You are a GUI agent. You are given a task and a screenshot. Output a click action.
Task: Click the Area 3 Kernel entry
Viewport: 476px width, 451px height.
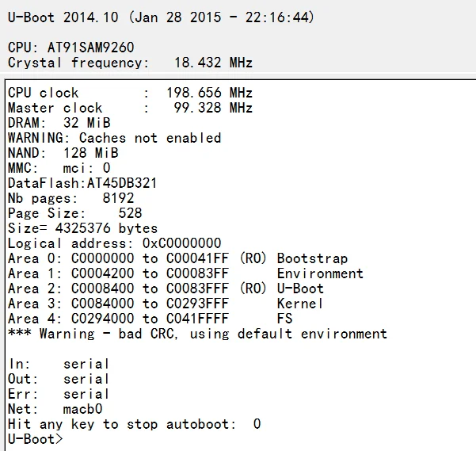166,304
